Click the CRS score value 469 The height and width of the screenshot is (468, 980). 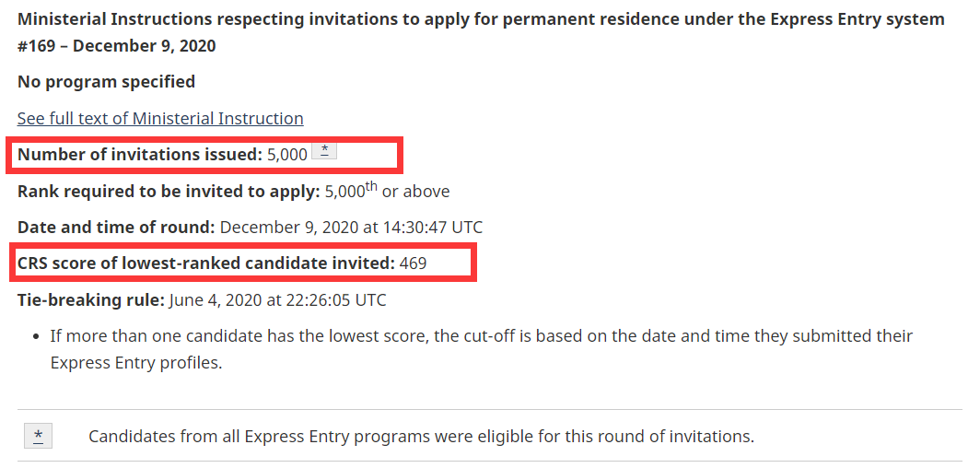point(413,263)
